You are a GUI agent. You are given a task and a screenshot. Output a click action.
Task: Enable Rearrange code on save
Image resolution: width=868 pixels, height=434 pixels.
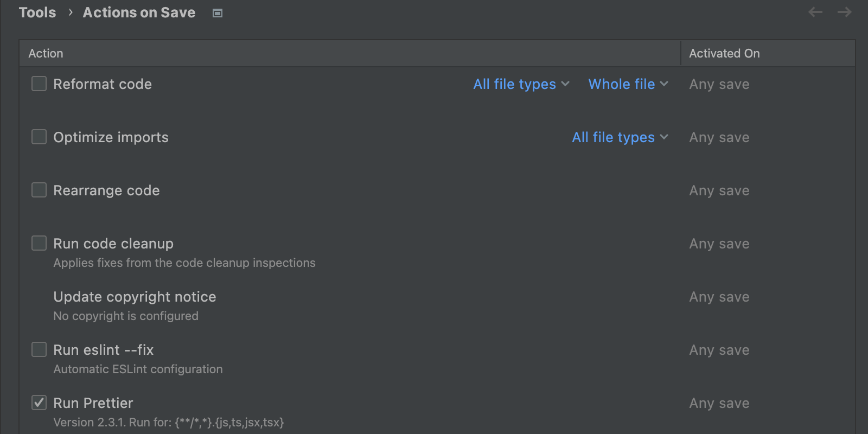39,190
